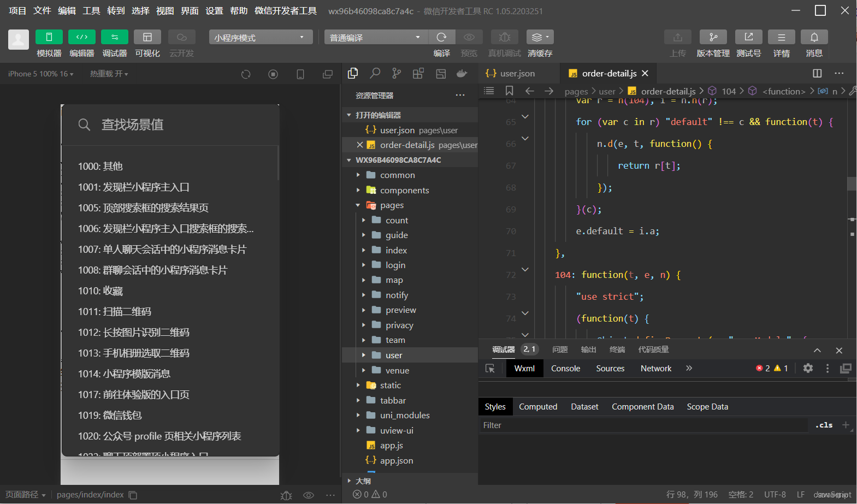Click the element inspector select icon
This screenshot has height=504, width=857.
490,369
